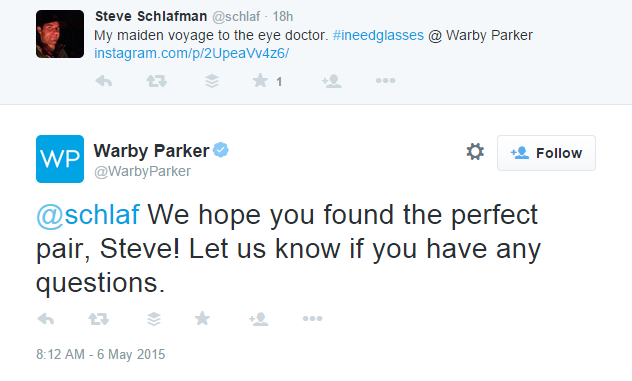Click the stack icon under the Warby Parker tweet
This screenshot has height=381, width=632.
154,319
